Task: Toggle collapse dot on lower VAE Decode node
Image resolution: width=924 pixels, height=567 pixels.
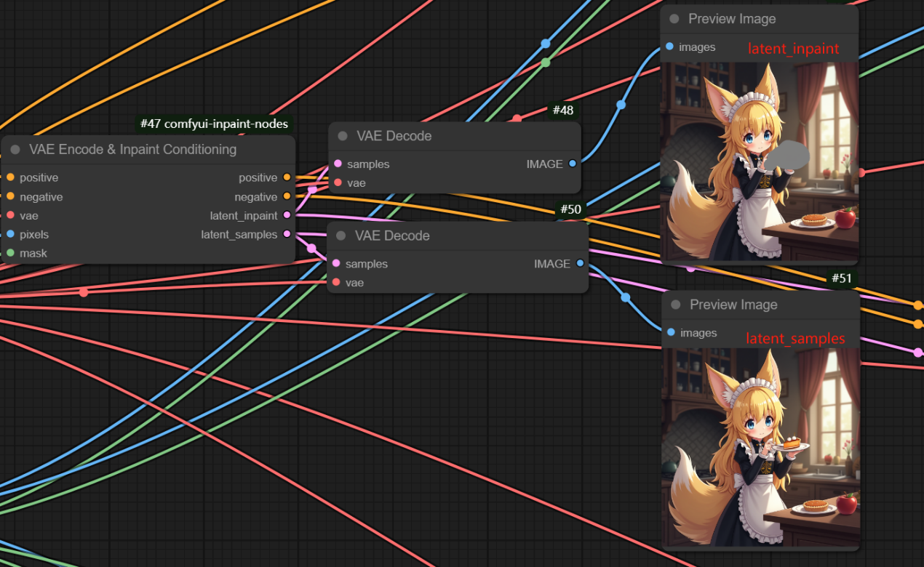Action: point(340,236)
